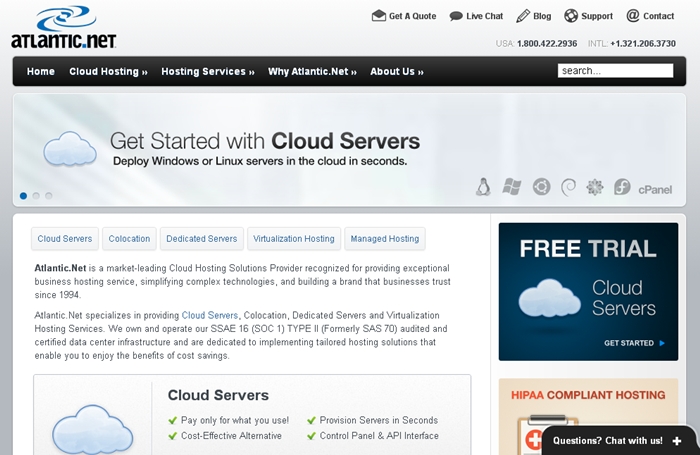The image size is (700, 455).
Task: Click the Linux penguin icon in banner
Action: 483,187
